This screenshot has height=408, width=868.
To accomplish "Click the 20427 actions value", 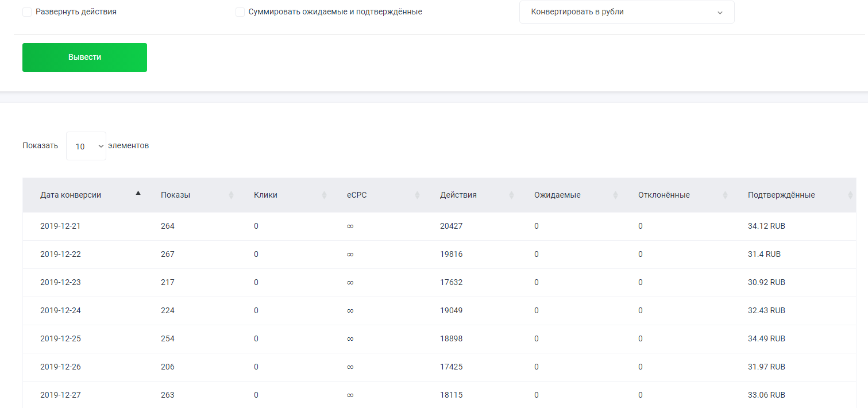I will 451,226.
